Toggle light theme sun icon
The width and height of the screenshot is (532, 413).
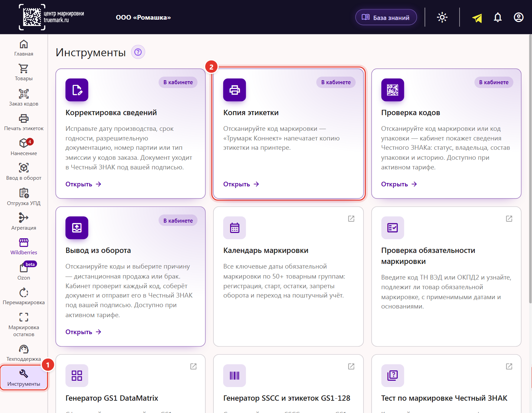[x=442, y=17]
